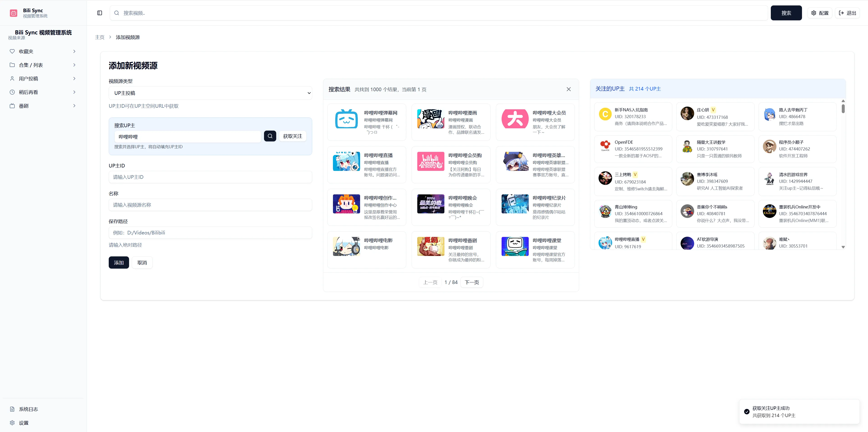Click the 三上烤鸭 avatar
Image resolution: width=868 pixels, height=432 pixels.
click(x=605, y=178)
